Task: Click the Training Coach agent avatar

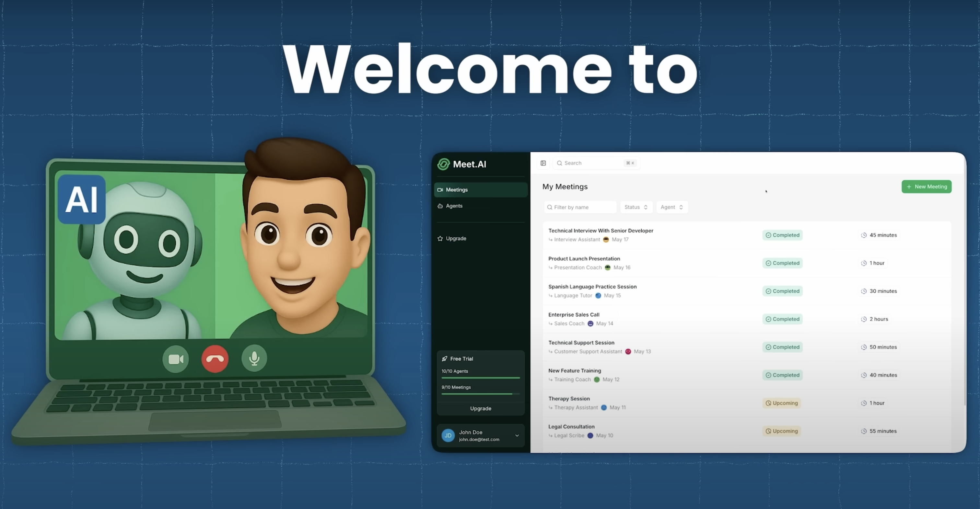Action: coord(597,379)
